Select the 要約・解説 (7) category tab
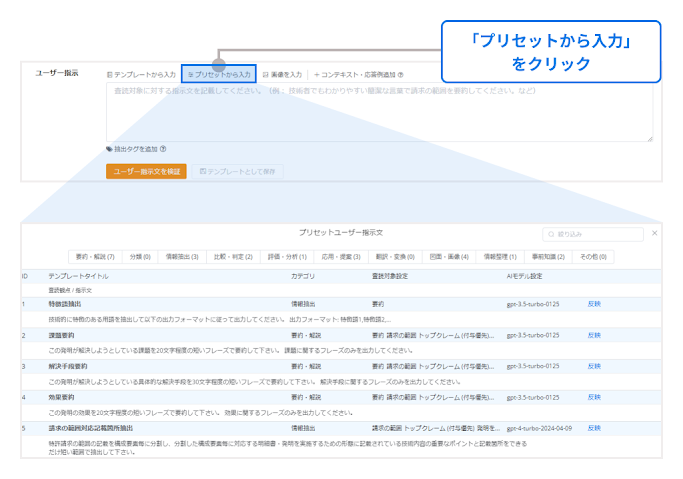 [95, 256]
